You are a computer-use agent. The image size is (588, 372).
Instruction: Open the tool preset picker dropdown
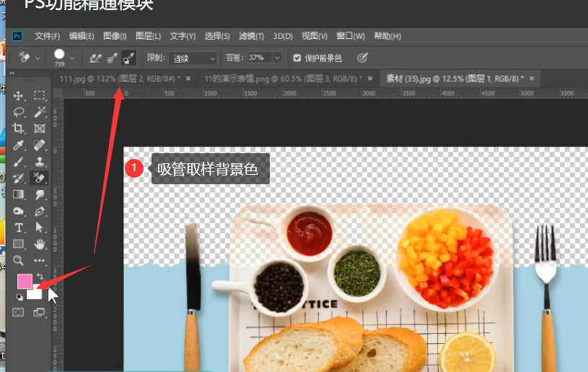click(38, 59)
